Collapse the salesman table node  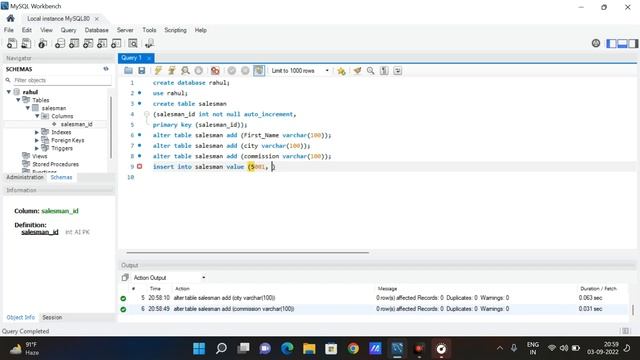pos(28,108)
